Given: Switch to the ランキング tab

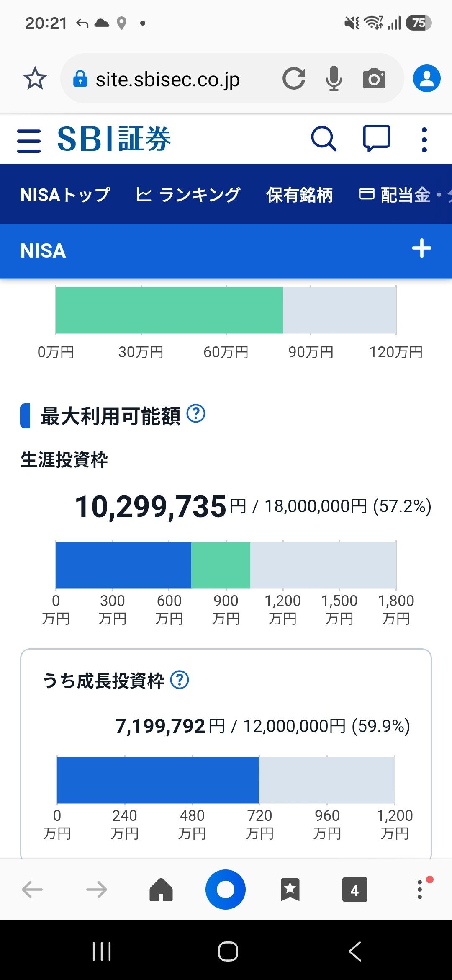Looking at the screenshot, I should [x=188, y=195].
